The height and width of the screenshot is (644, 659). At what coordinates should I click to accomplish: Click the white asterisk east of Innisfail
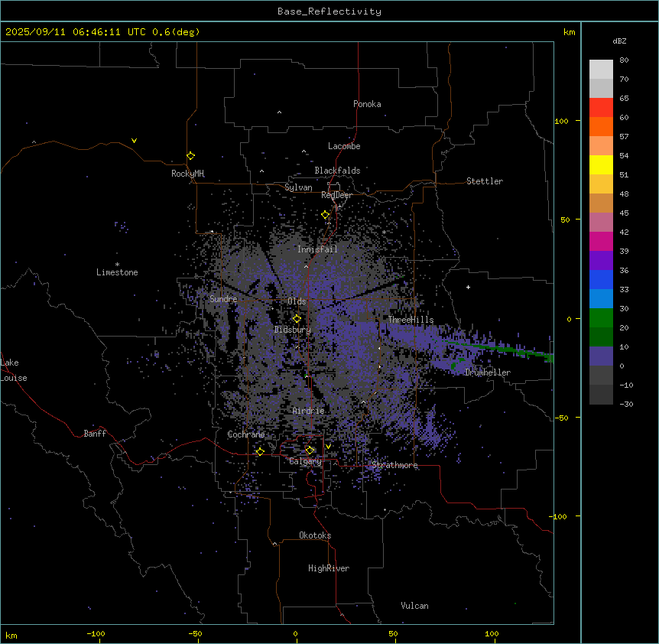pos(384,232)
